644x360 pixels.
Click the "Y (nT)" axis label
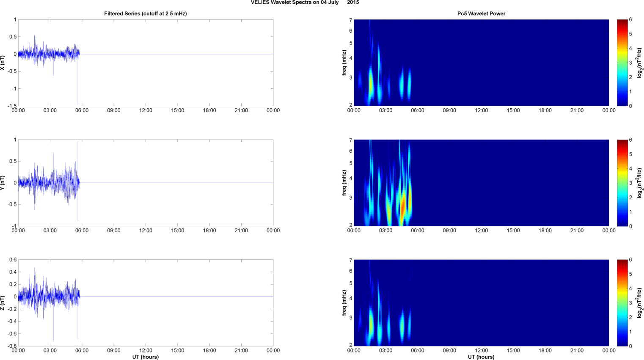tap(3, 183)
